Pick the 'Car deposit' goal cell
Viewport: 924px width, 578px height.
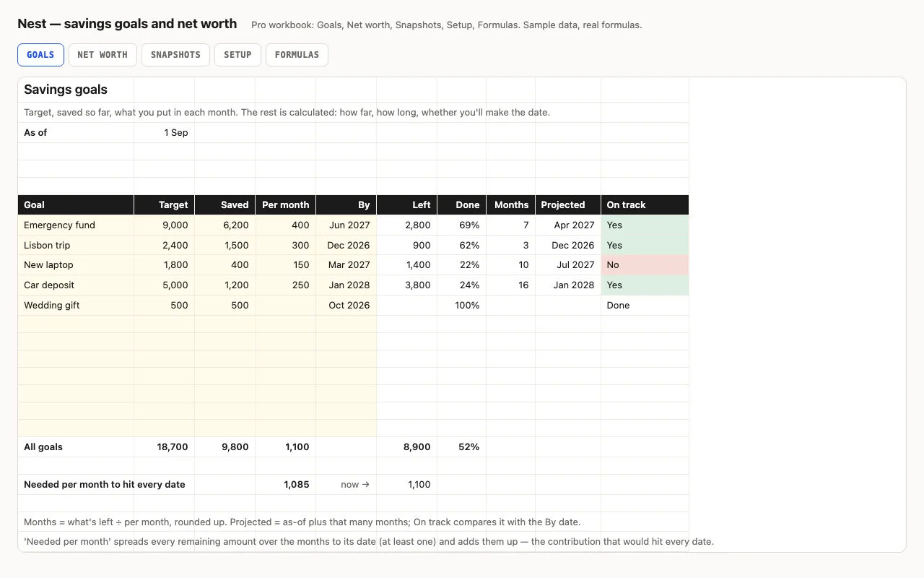[x=76, y=285]
